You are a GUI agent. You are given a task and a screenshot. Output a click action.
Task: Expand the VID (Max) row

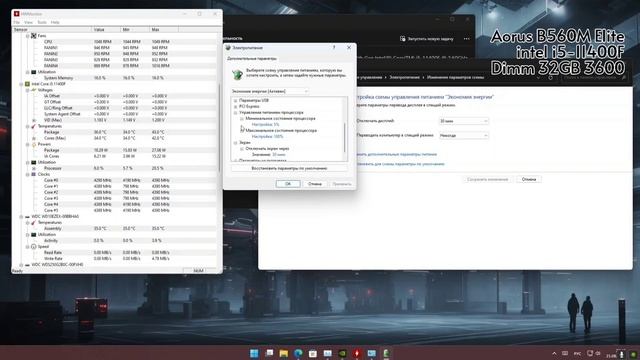[34, 120]
